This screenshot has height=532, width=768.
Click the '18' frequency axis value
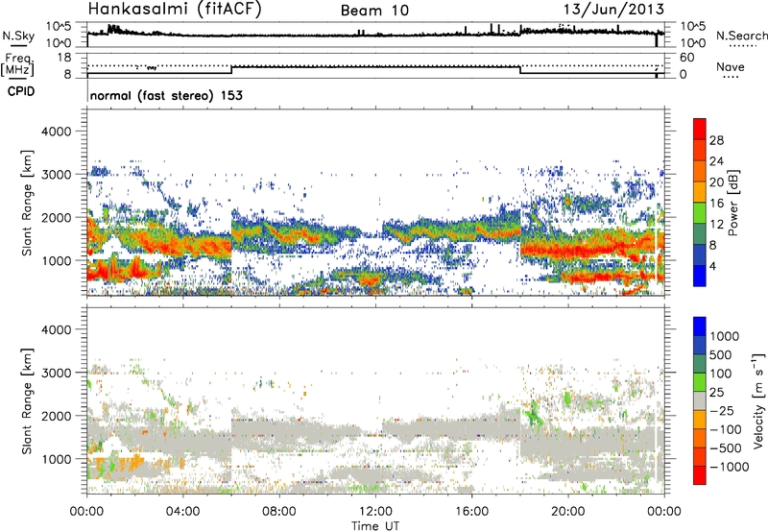[64, 58]
